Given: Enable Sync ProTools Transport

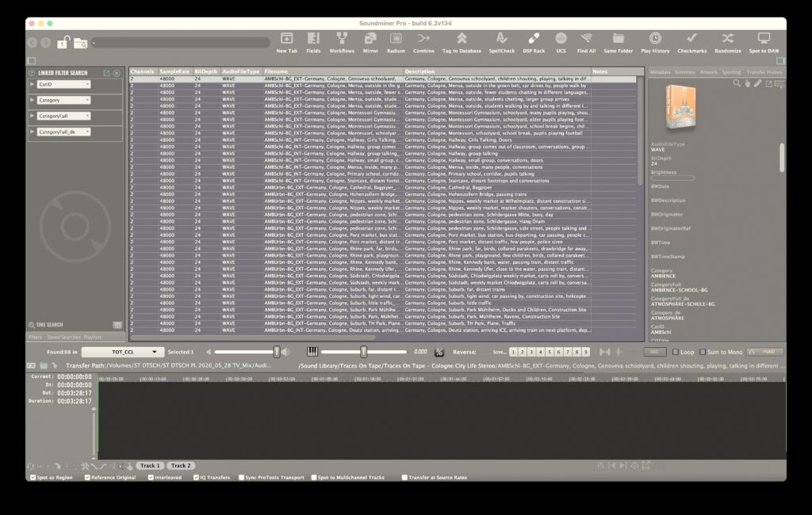Looking at the screenshot, I should click(x=241, y=478).
